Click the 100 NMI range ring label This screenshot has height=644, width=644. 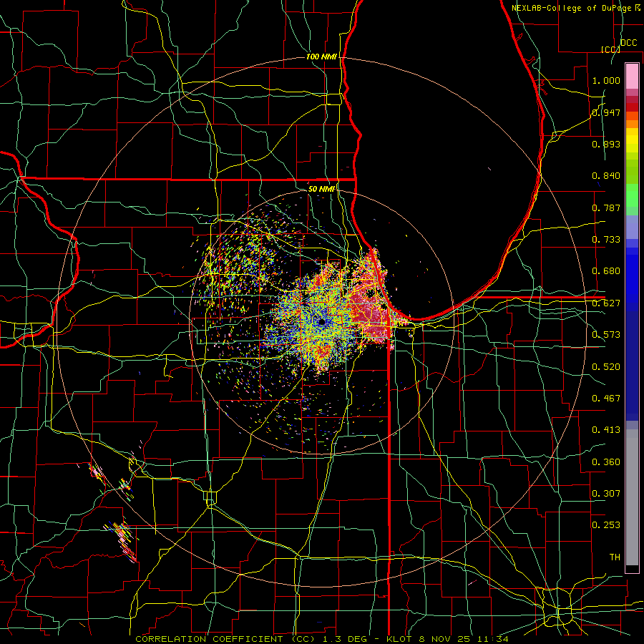point(321,57)
